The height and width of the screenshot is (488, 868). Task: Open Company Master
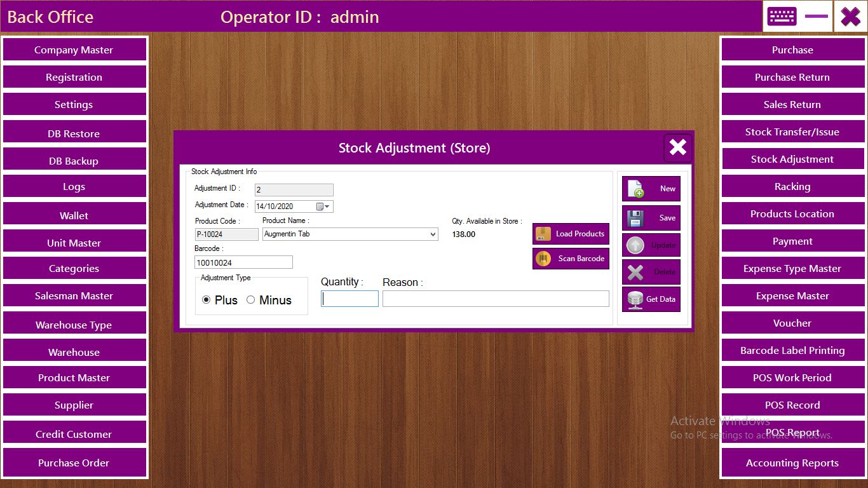click(x=74, y=50)
